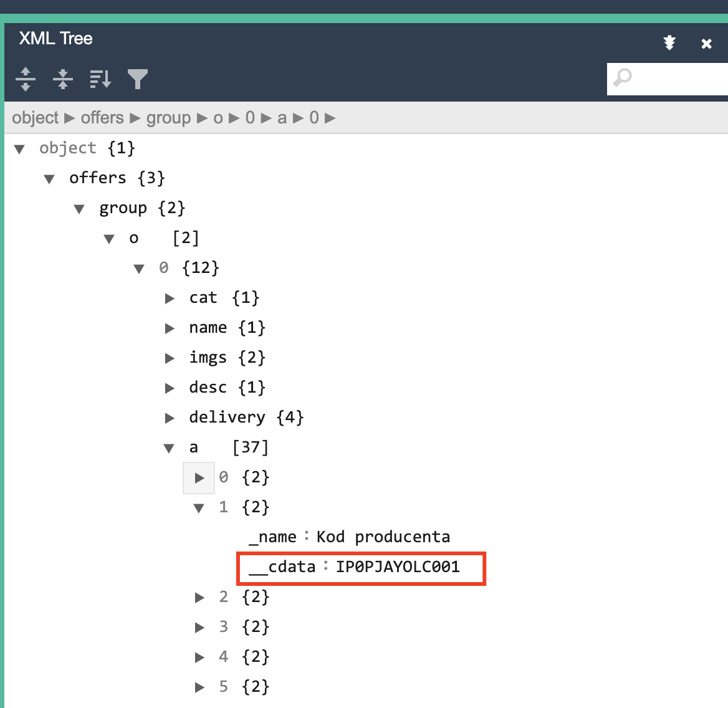The image size is (728, 708).
Task: Click the 'desc' field name in tree
Action: [208, 387]
